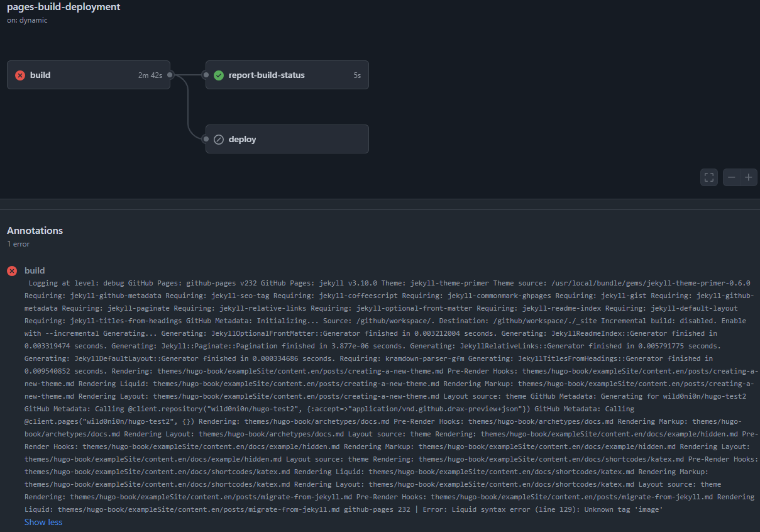
Task: Click the red error icon beside build annotation
Action: click(x=12, y=270)
